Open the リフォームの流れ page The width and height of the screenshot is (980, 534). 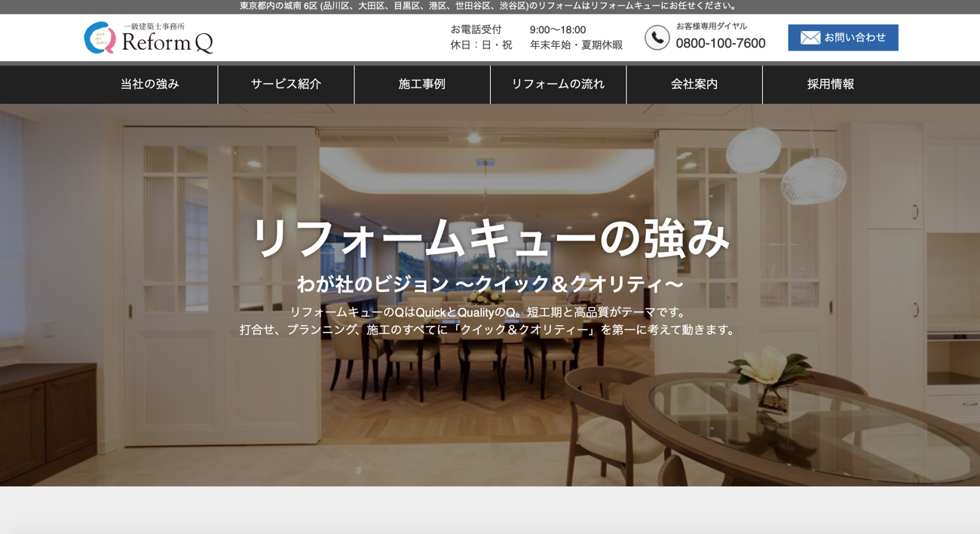(x=558, y=84)
